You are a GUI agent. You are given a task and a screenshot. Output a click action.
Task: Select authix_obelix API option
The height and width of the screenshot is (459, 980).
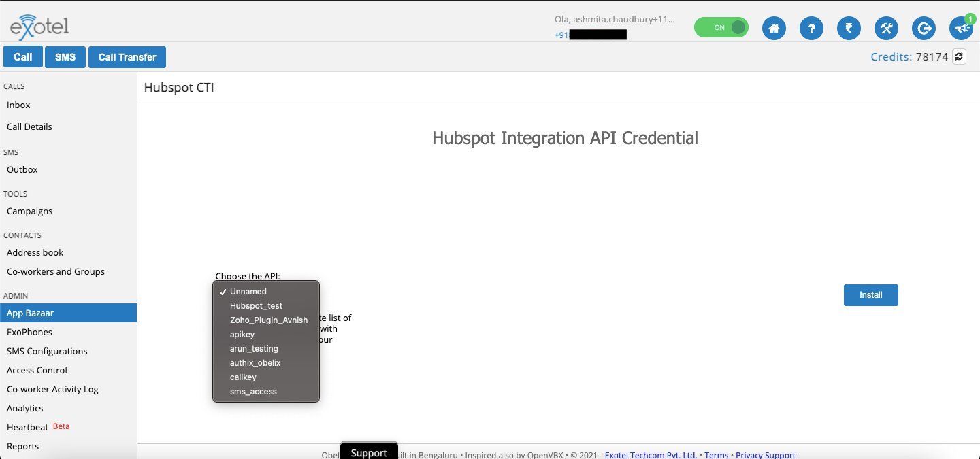coord(266,363)
